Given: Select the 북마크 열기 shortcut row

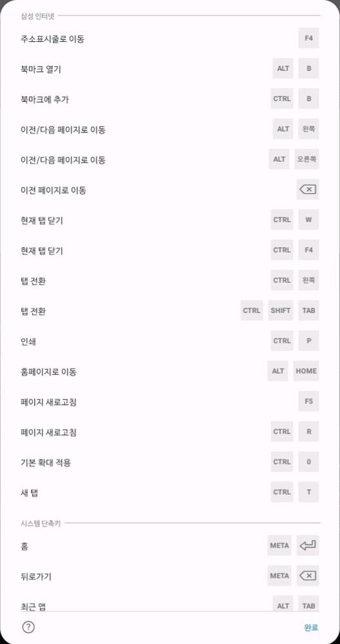Looking at the screenshot, I should pos(170,68).
